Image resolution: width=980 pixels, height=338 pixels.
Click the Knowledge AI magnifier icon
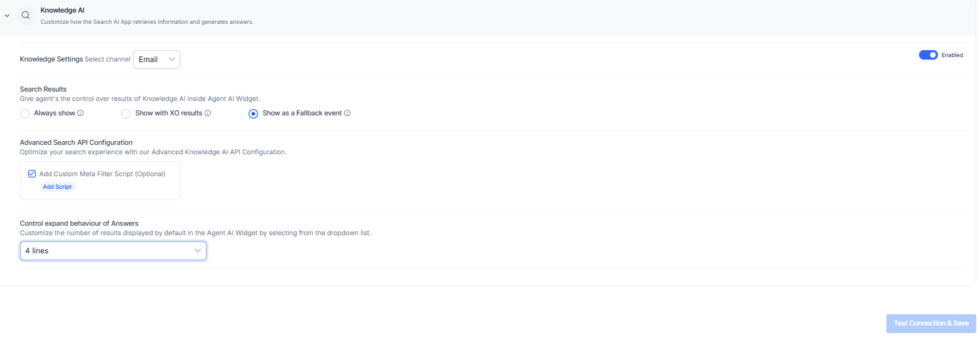(26, 15)
